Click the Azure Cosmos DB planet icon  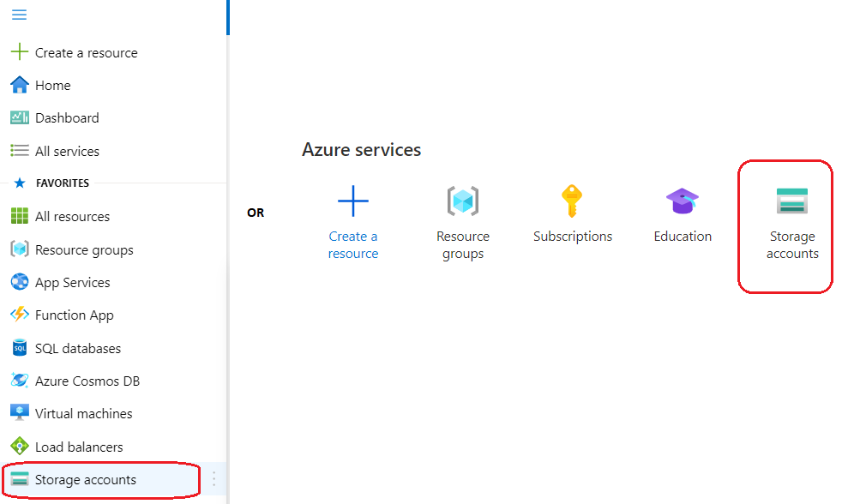pyautogui.click(x=20, y=381)
